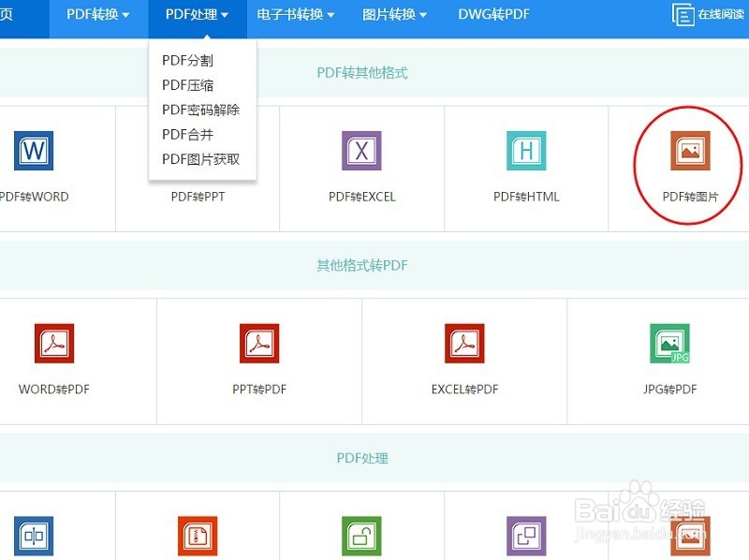Click the PDF转EXCEL purple X icon
Screen dimensions: 749x560
pos(361,151)
